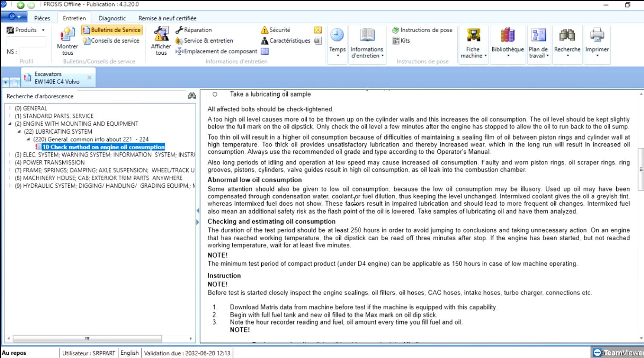Collapse (220) General, common info node
This screenshot has width=644, height=358.
[x=28, y=139]
